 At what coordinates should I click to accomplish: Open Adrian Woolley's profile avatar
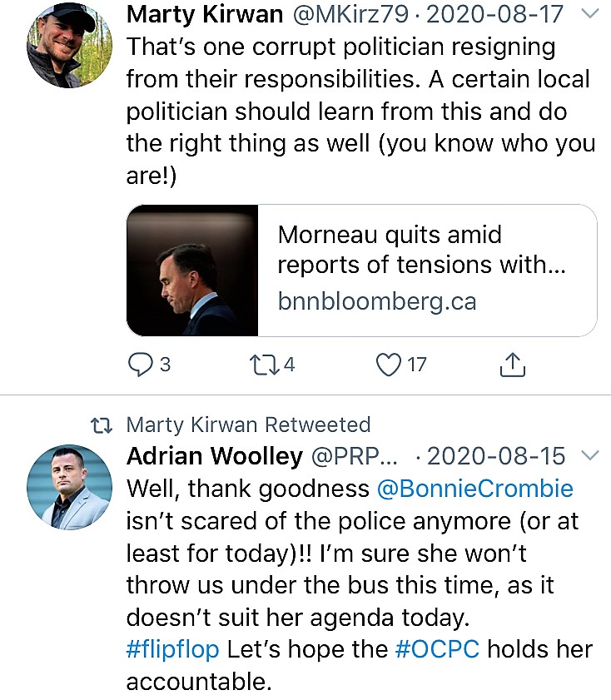pos(69,487)
